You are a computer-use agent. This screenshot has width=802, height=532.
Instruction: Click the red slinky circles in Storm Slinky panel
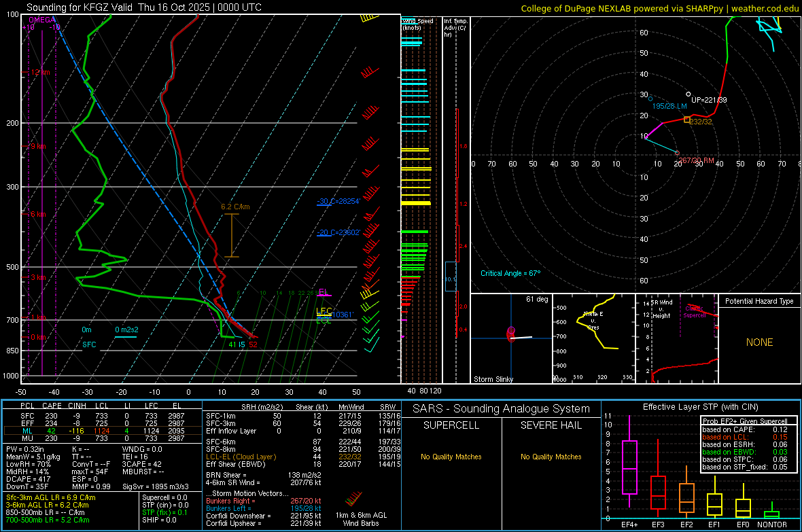510,334
